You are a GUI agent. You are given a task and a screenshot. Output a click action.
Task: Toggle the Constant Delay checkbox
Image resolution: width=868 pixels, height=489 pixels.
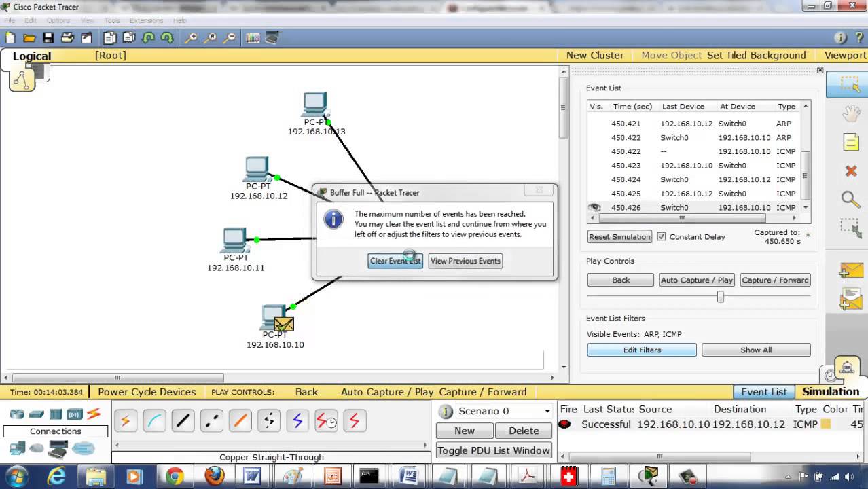tap(661, 236)
